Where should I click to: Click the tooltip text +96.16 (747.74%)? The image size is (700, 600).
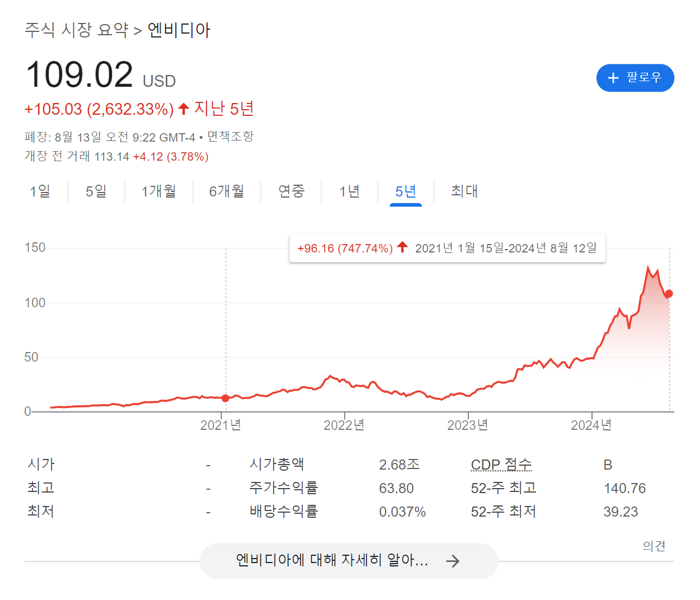345,248
